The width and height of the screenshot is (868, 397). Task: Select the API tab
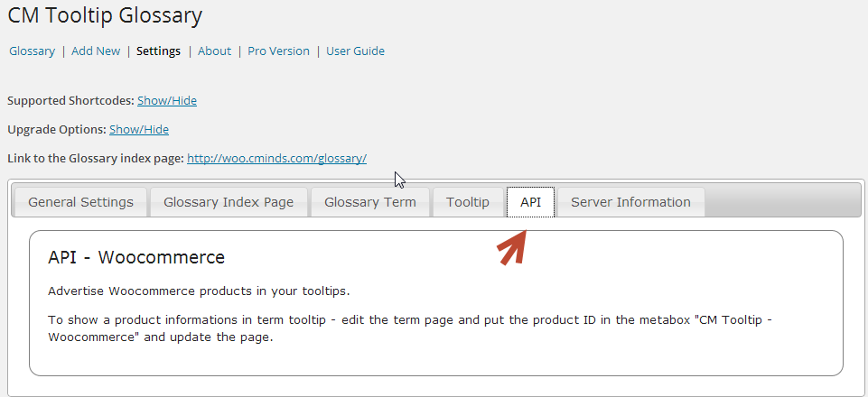(530, 202)
